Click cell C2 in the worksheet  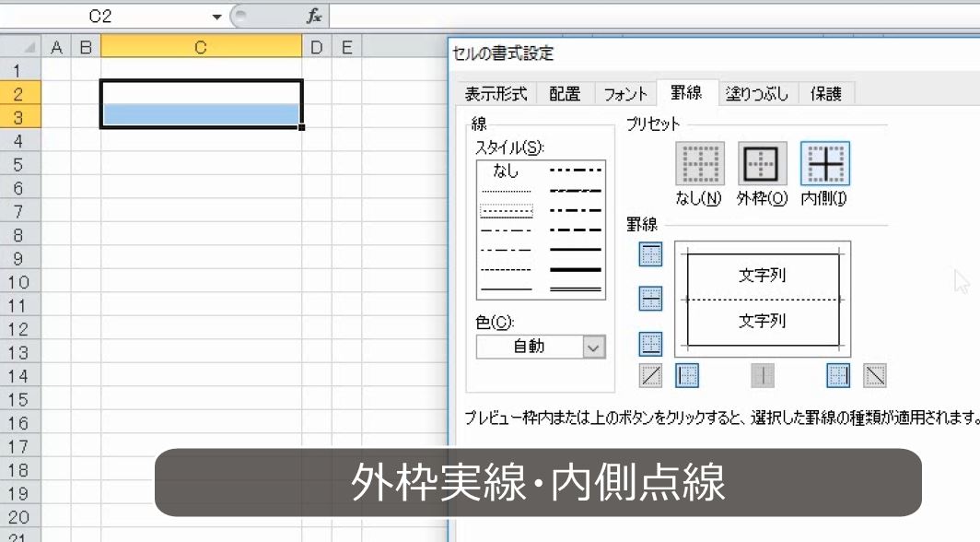pos(201,92)
